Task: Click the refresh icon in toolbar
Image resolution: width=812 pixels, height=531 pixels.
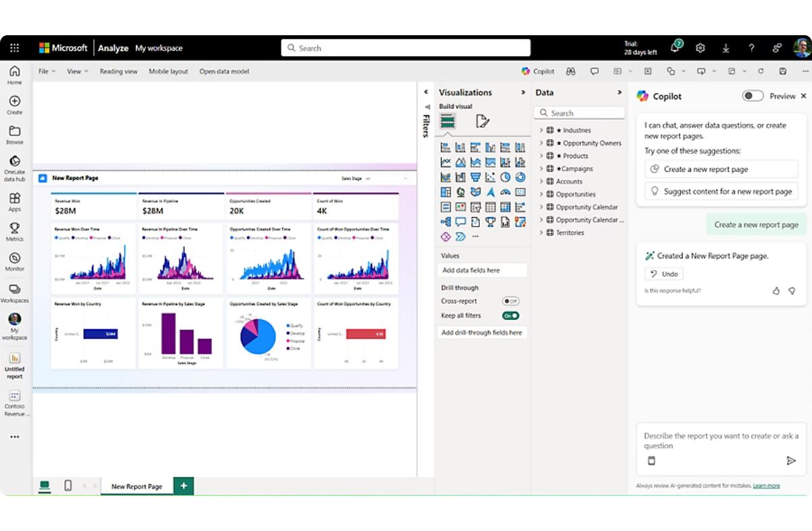Action: 761,71
